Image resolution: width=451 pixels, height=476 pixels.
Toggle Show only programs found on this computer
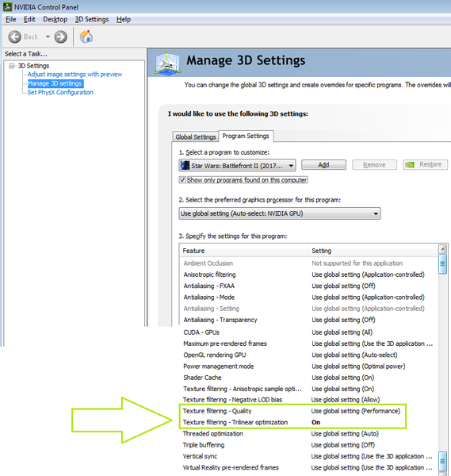[182, 180]
